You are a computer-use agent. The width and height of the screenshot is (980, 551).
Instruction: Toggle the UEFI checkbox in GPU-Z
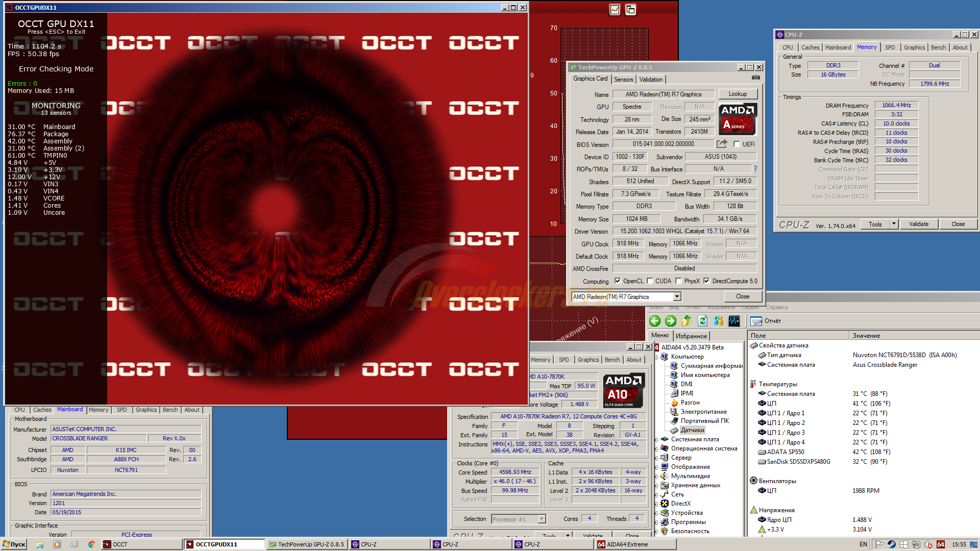tap(737, 144)
